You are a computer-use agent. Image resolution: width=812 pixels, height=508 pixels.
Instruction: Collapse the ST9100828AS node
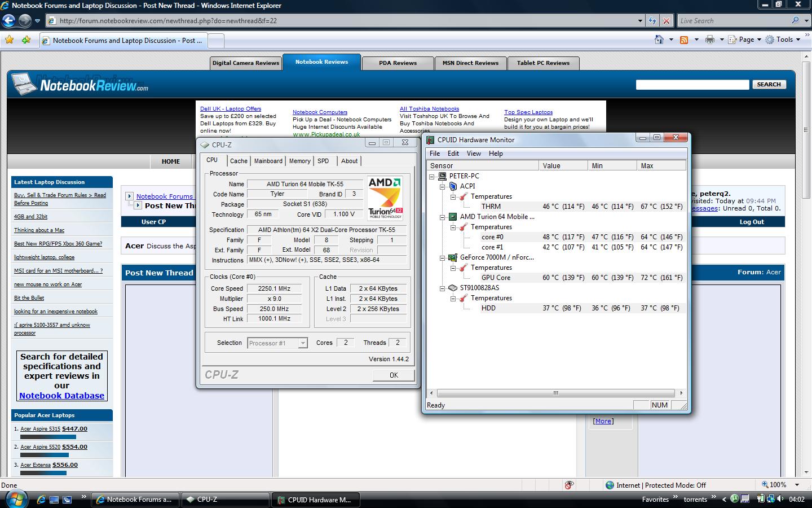click(x=443, y=288)
